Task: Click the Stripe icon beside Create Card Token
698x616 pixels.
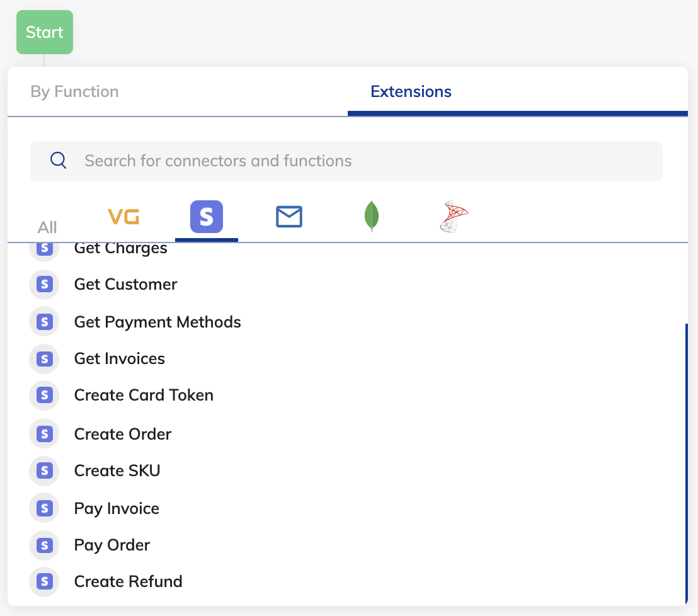Action: click(x=44, y=396)
